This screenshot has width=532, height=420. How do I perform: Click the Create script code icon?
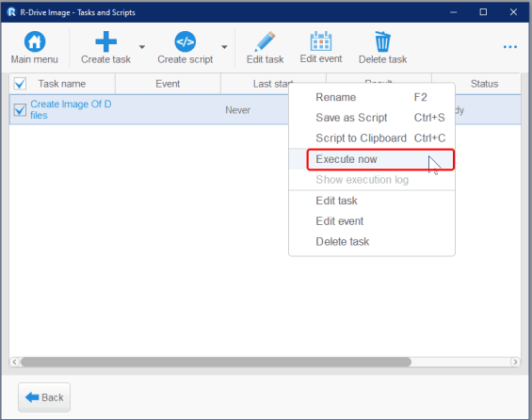pyautogui.click(x=185, y=41)
